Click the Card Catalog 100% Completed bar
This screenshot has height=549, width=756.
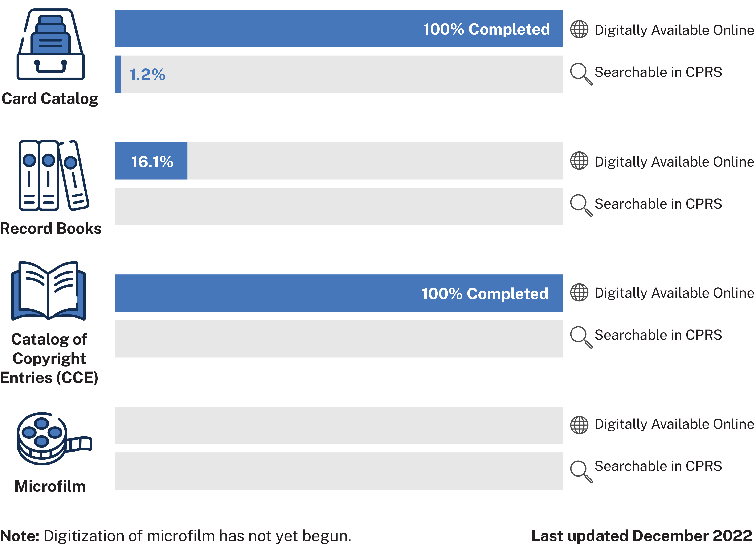point(339,29)
